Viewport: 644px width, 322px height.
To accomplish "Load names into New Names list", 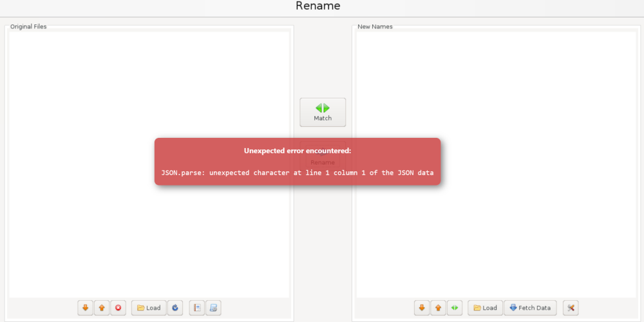I will click(x=485, y=308).
